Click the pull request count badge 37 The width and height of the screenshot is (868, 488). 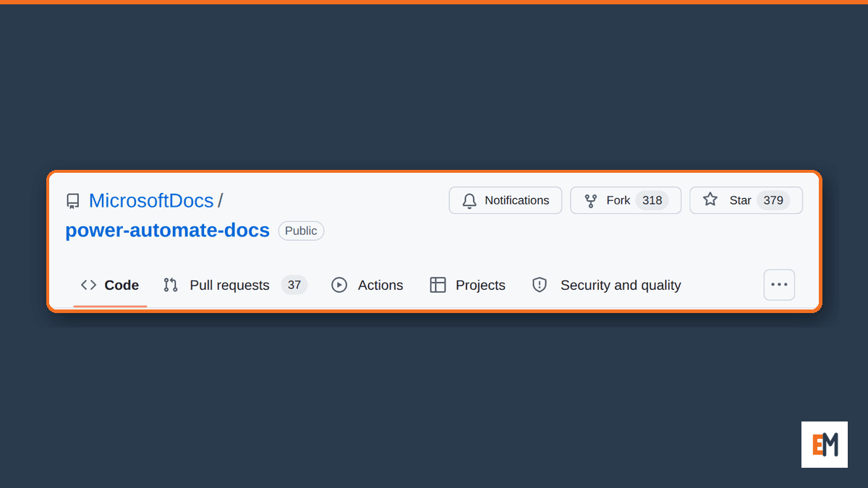click(x=294, y=285)
